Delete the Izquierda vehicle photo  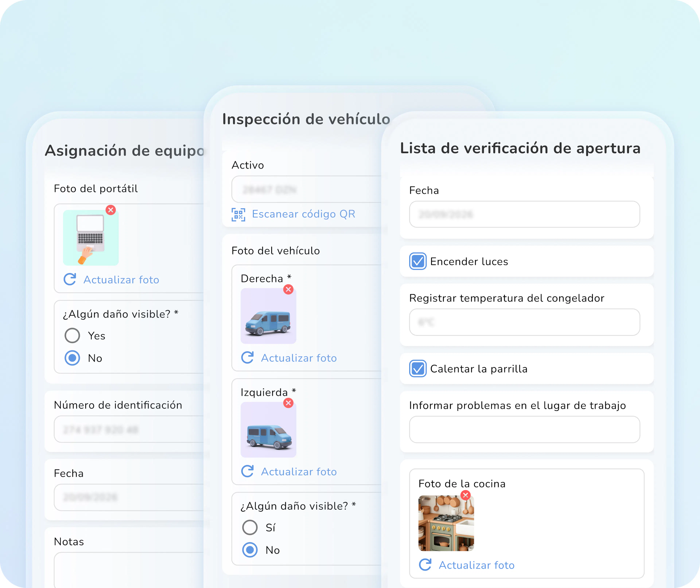click(x=288, y=403)
